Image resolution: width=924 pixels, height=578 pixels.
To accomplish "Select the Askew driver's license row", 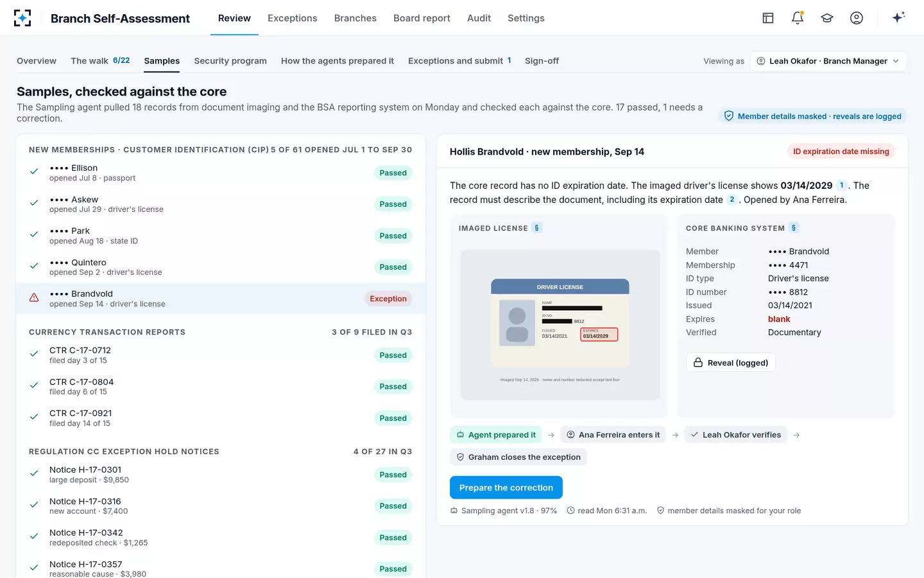I will (221, 204).
